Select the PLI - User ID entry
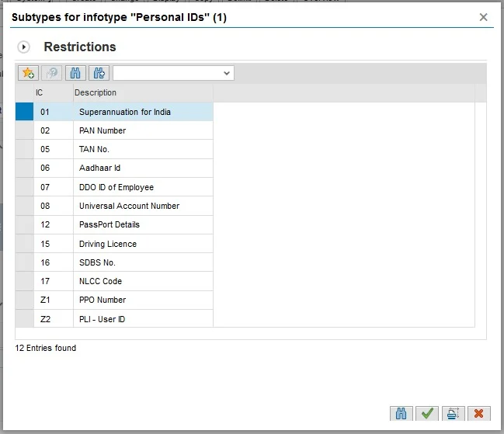This screenshot has height=434, width=504. (143, 319)
